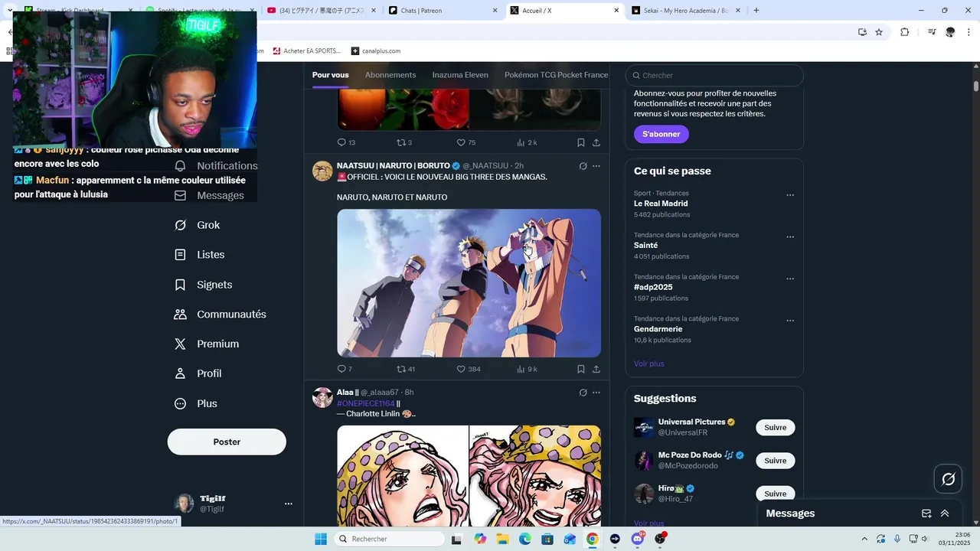Open browser tab search dropdown
The width and height of the screenshot is (980, 551).
(10, 11)
